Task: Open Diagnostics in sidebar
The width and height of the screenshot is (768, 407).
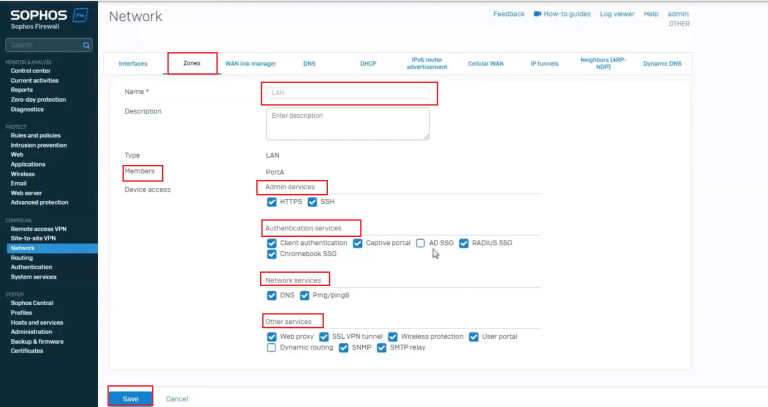Action: (x=27, y=109)
